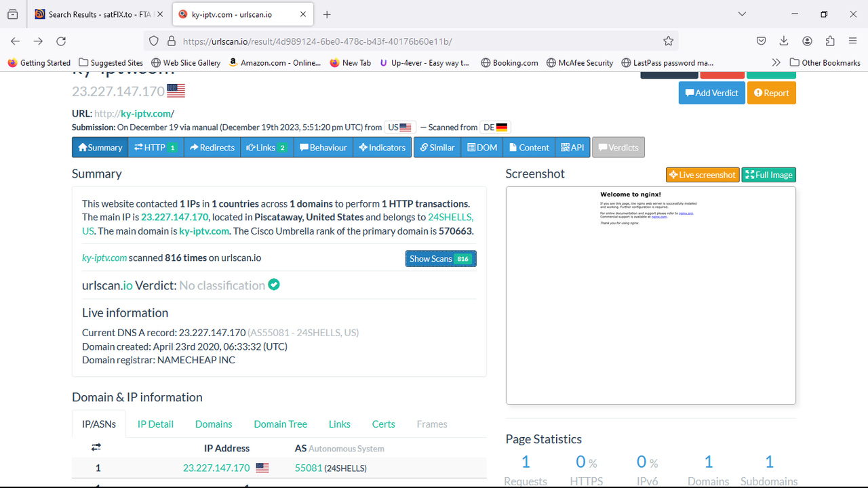Open the Redirects tab
The image size is (868, 488).
(x=212, y=147)
